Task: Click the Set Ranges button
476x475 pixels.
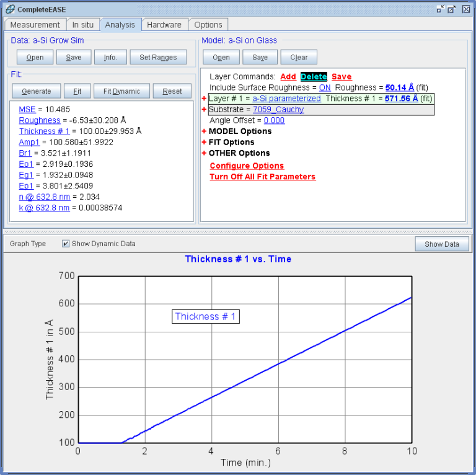Action: tap(158, 58)
